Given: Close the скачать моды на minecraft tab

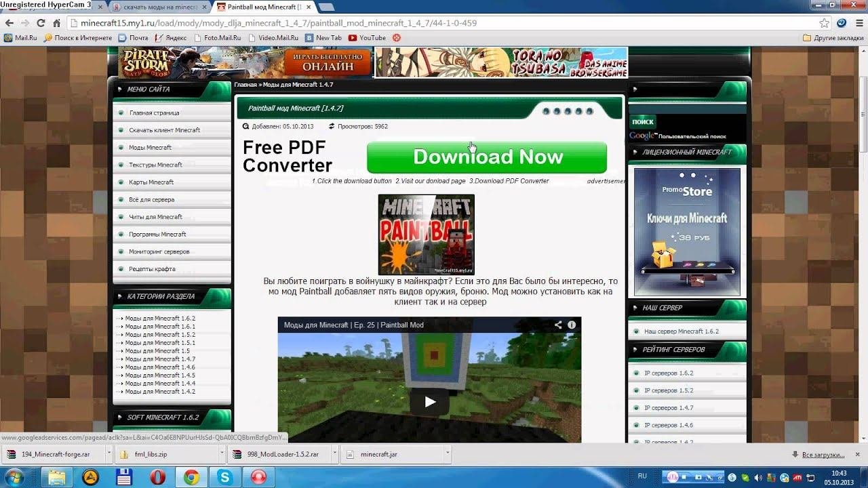Looking at the screenshot, I should 204,7.
